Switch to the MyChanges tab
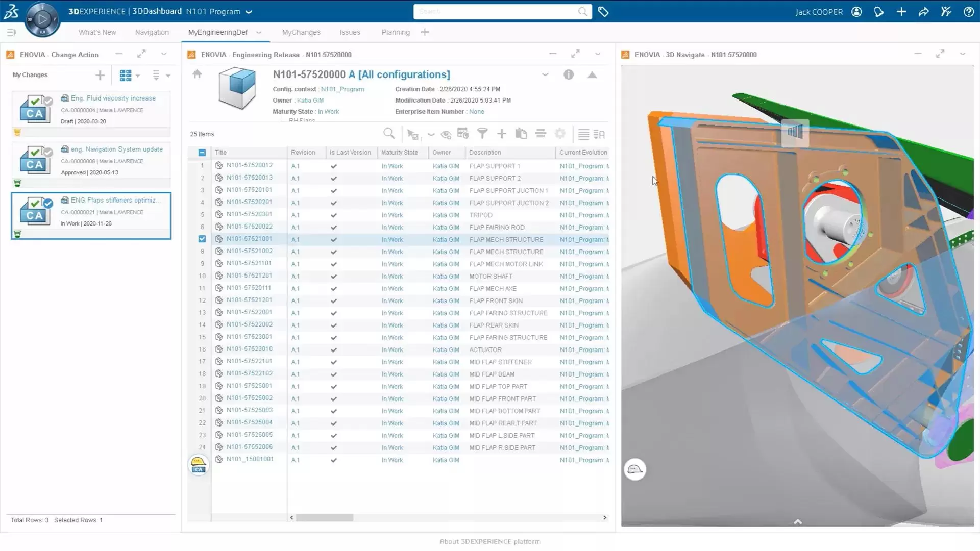Screen dimensions: 980x551 301,32
